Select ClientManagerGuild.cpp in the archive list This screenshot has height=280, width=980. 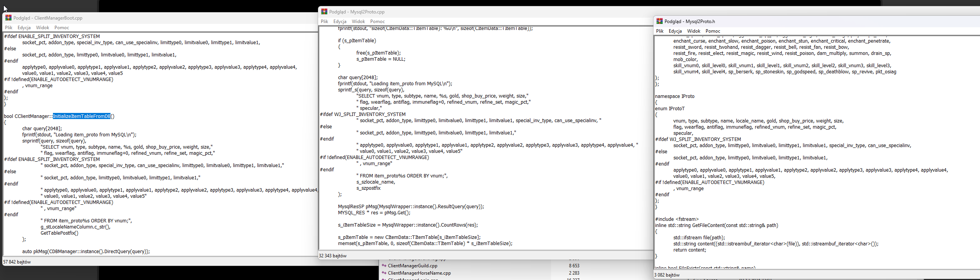click(412, 265)
